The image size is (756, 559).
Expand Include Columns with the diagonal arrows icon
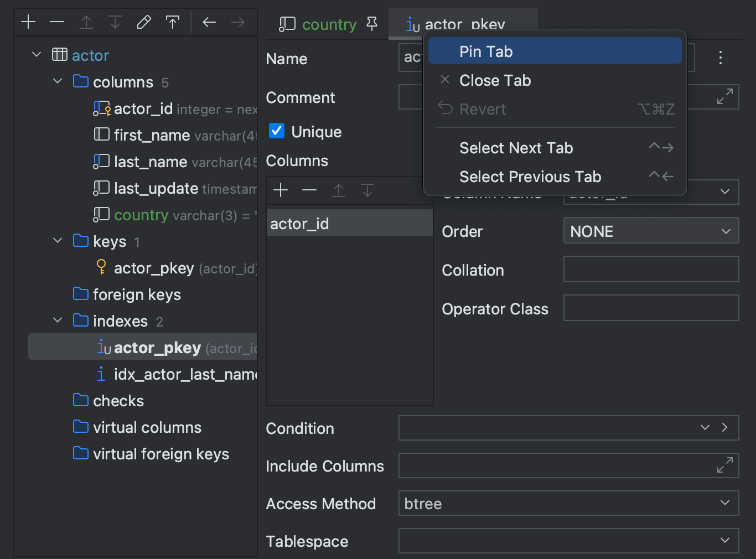click(x=724, y=465)
